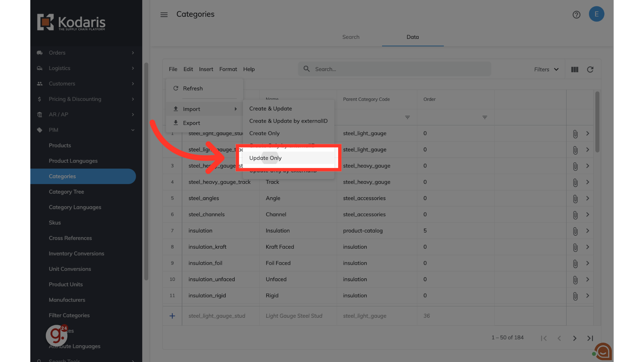Open Category Tree in sidebar
The width and height of the screenshot is (644, 362).
66,192
